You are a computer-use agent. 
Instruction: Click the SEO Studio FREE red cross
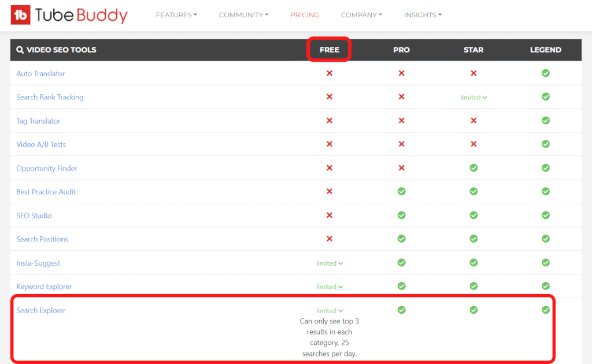point(329,215)
